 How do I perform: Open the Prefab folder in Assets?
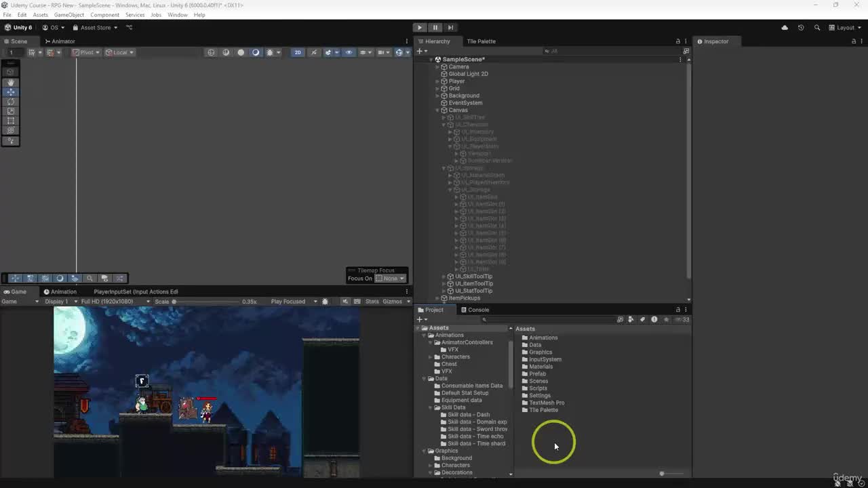pos(537,373)
